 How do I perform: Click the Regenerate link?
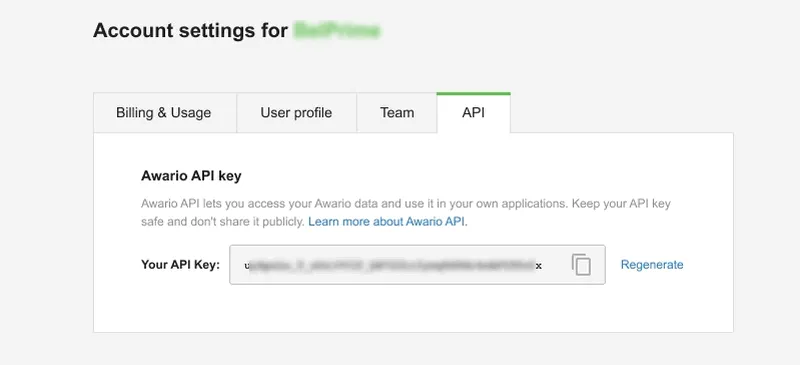652,264
